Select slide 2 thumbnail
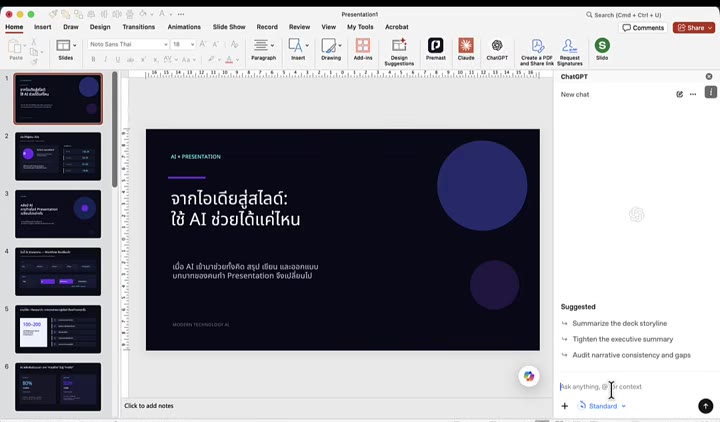 58,156
